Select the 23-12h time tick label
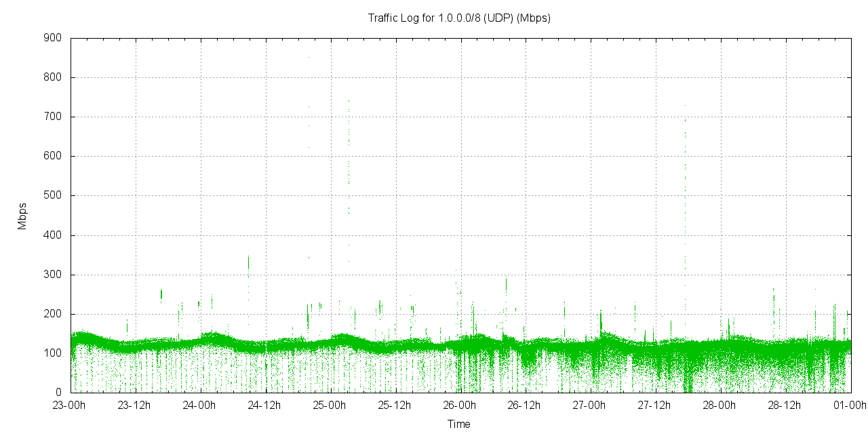The width and height of the screenshot is (868, 434). coord(134,406)
